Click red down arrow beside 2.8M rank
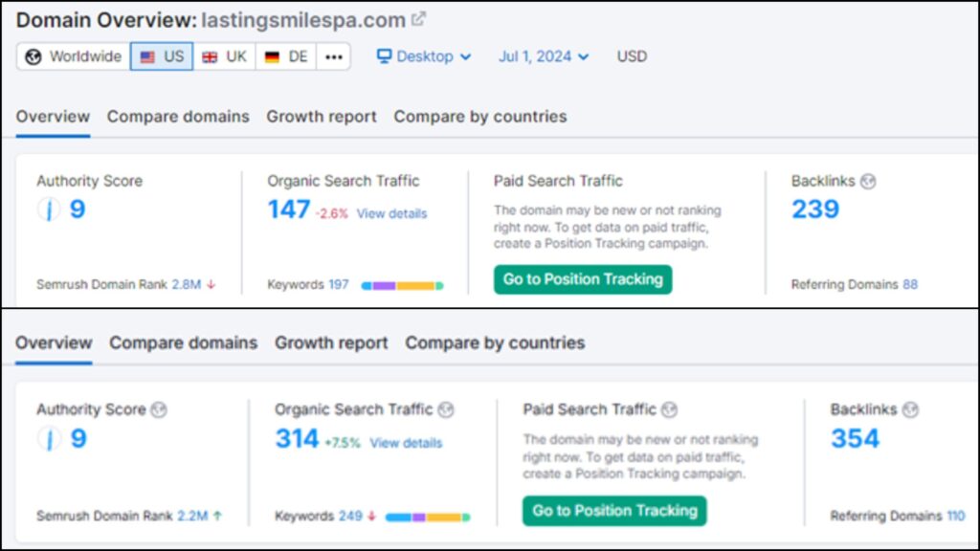Viewport: 980px width, 551px height. tap(212, 284)
